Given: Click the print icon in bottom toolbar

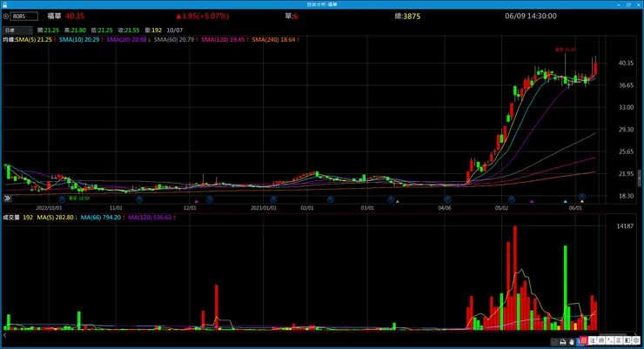Looking at the screenshot, I should click(563, 342).
